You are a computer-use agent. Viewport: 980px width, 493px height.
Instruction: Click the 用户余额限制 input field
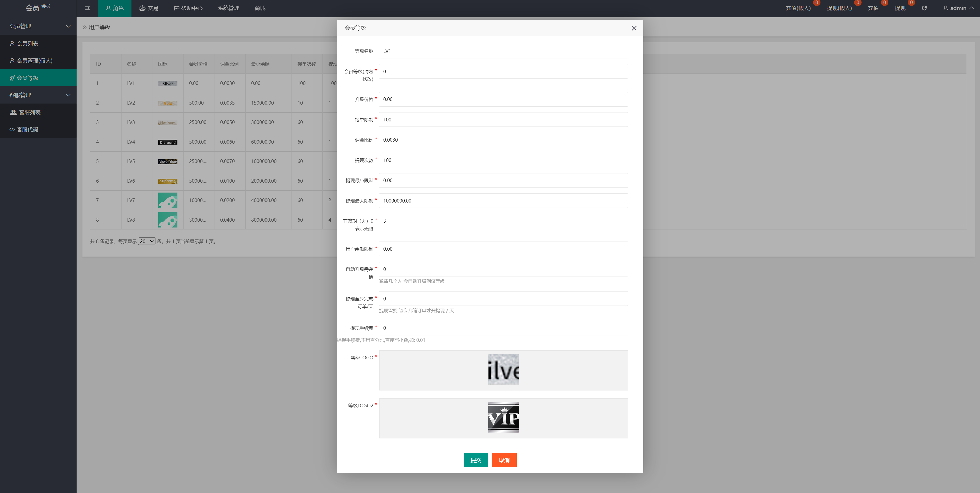[503, 249]
